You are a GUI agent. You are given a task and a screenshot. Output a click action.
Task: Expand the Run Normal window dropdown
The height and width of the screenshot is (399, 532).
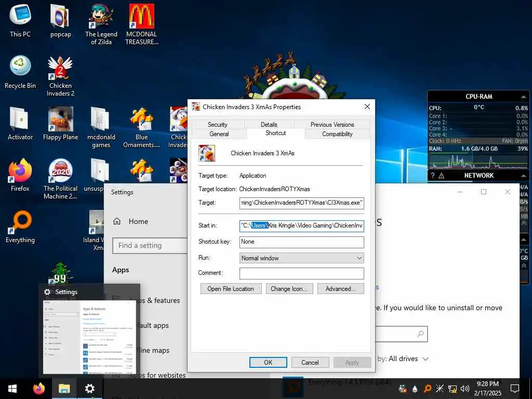(x=302, y=258)
